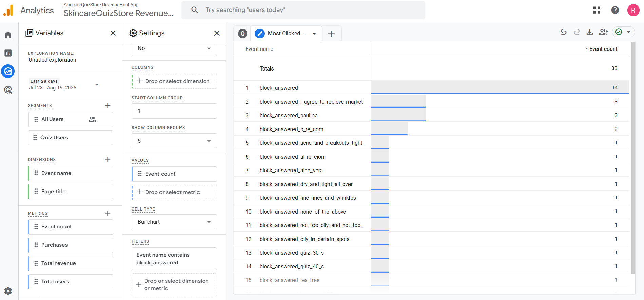Select the Total revenue metric
Screen dimensions: 644x300
click(x=71, y=263)
